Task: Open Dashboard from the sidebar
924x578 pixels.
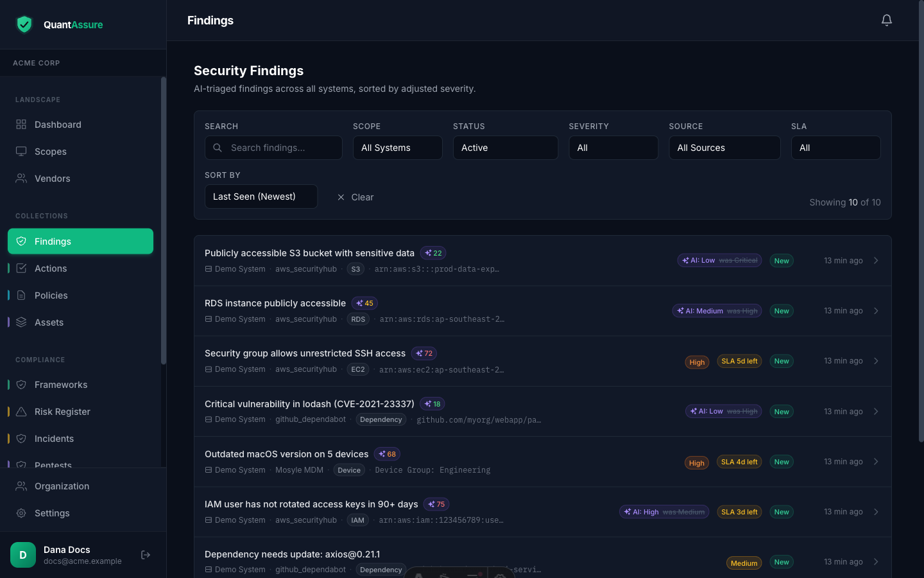Action: tap(80, 125)
